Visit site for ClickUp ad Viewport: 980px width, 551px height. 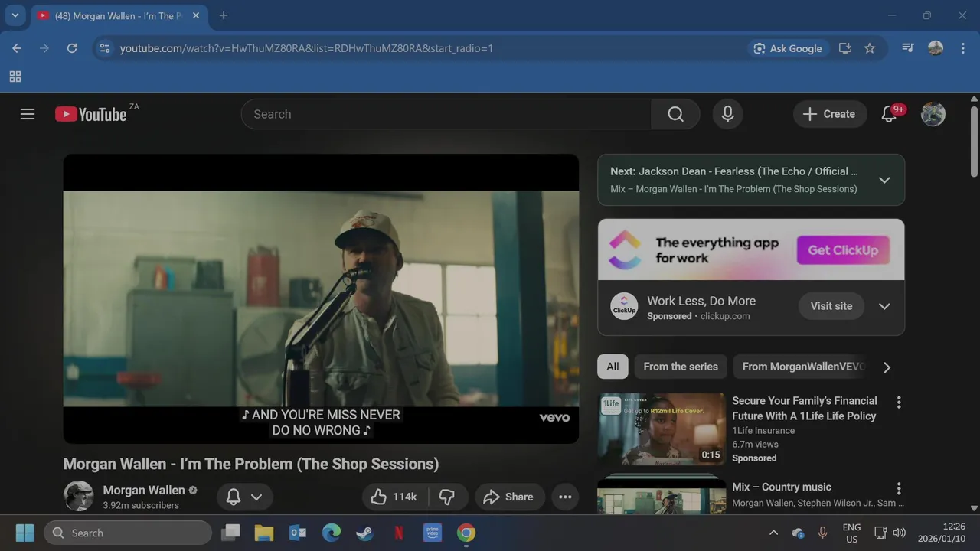point(831,306)
